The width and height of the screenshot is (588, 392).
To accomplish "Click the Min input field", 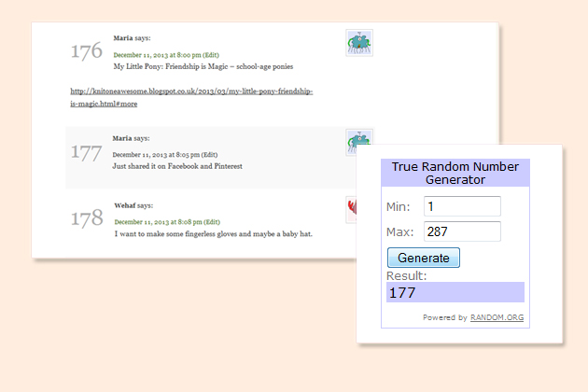I will tap(462, 206).
